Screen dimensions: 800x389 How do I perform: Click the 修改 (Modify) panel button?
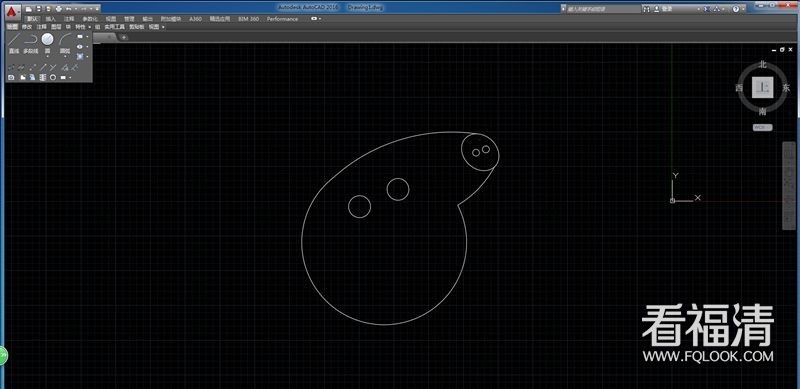pyautogui.click(x=27, y=27)
